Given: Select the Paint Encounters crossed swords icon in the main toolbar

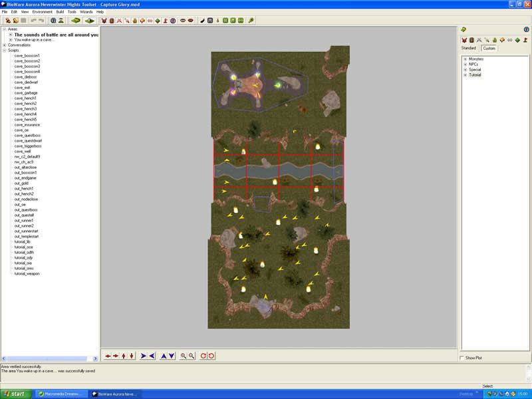Looking at the screenshot, I should tap(120, 21).
